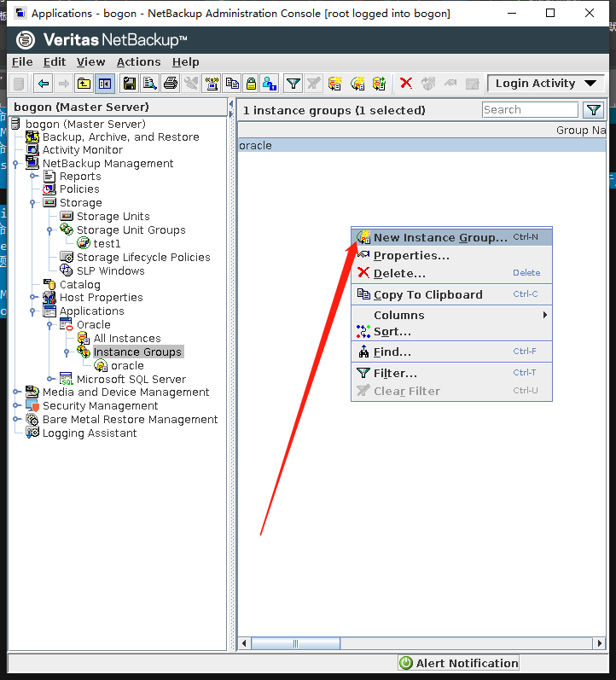Click the horizontal scrollbar left arrow
The image size is (616, 680).
244,643
